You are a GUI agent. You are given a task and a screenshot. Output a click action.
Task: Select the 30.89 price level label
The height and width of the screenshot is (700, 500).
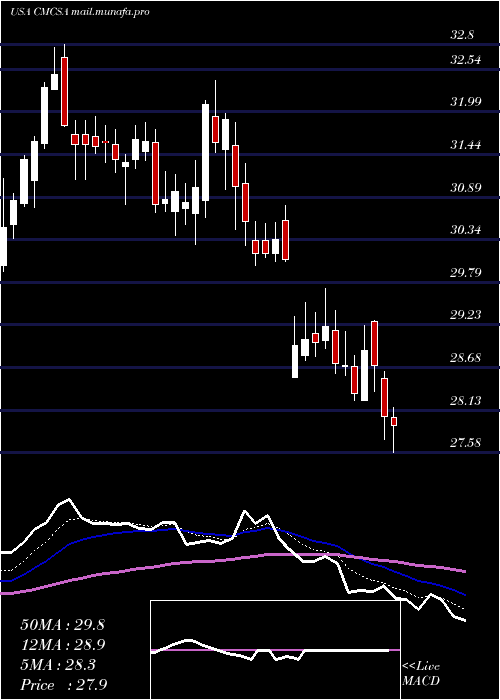[466, 188]
